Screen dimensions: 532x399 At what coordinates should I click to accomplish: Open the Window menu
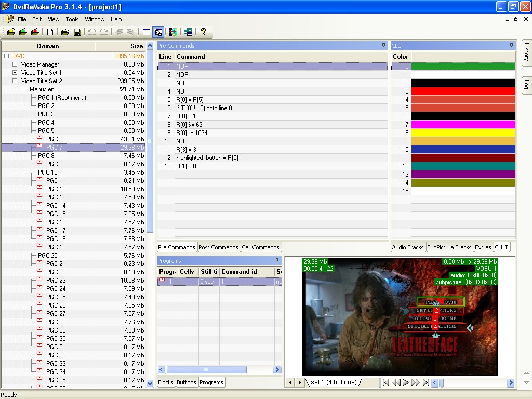click(95, 19)
